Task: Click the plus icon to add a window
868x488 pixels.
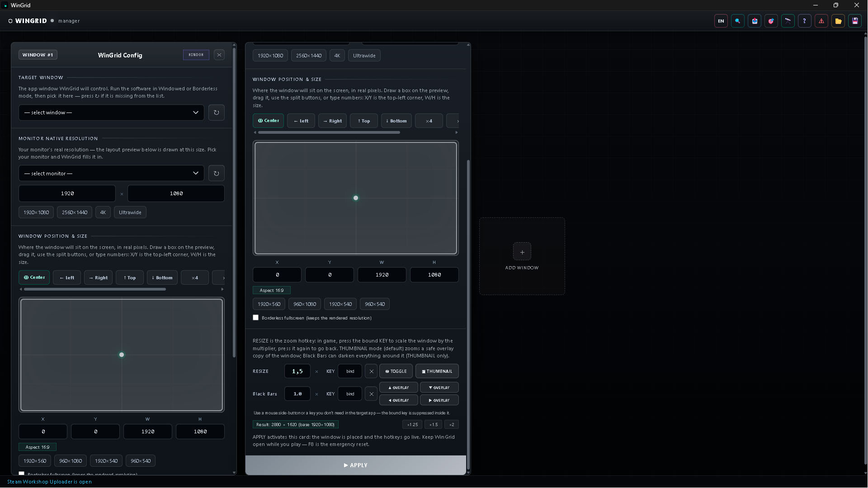Action: pyautogui.click(x=522, y=252)
